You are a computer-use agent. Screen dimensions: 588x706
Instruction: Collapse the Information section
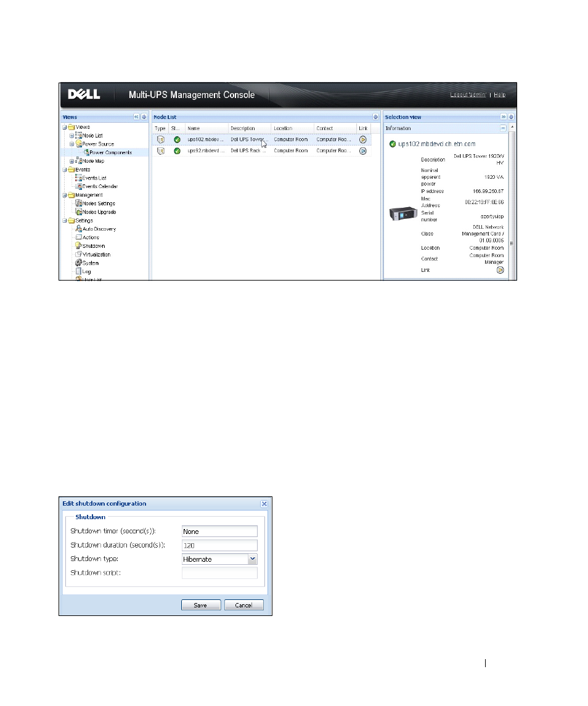(x=504, y=128)
